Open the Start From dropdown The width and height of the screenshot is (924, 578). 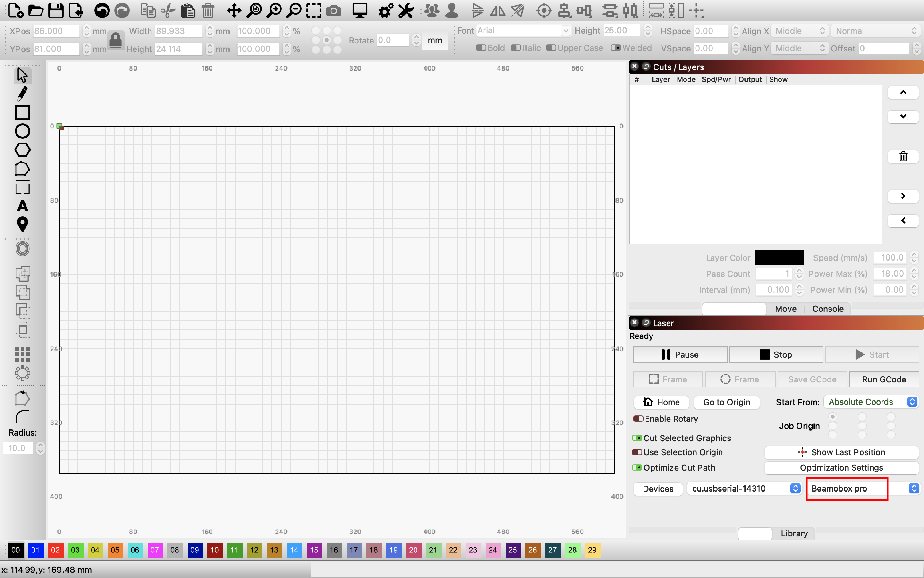(871, 402)
